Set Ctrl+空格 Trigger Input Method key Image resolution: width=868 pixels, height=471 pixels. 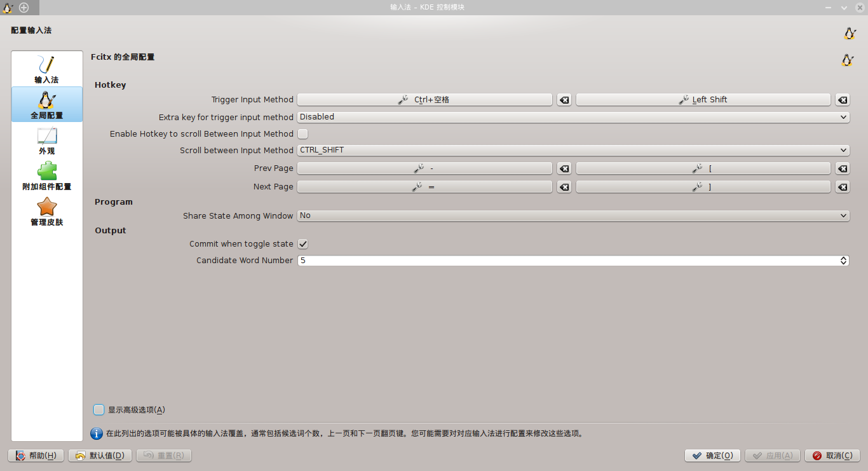click(x=424, y=100)
